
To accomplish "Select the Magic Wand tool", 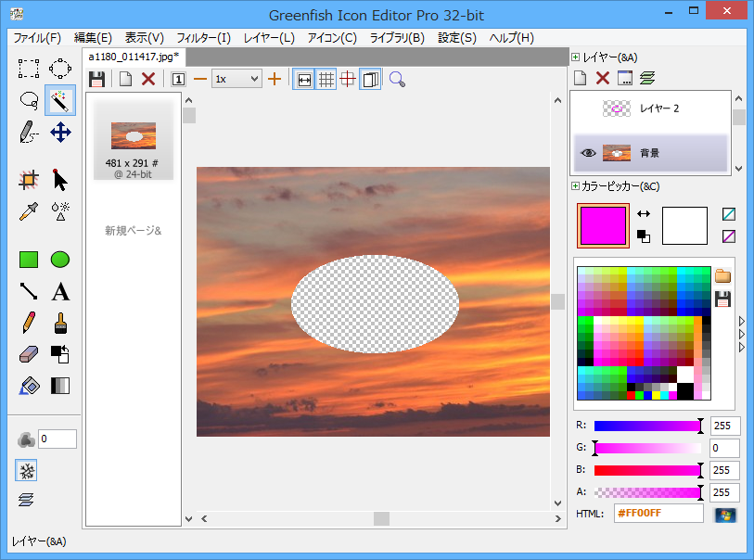I will (60, 100).
